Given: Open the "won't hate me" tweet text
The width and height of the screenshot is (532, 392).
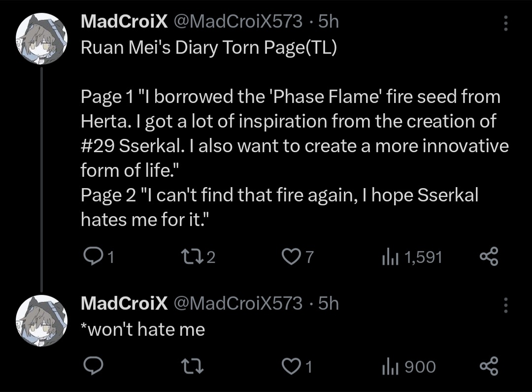Looking at the screenshot, I should click(x=142, y=329).
